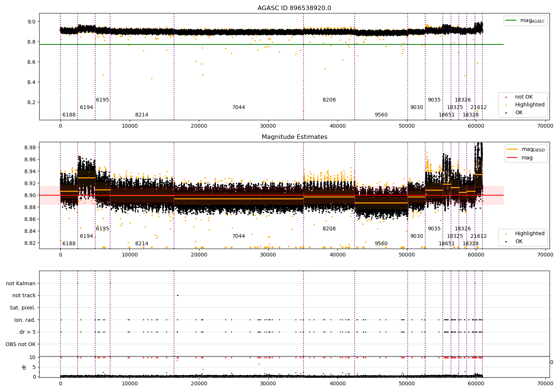560x392 pixels.
Task: Click the 10 tick on dr axis
Action: (x=32, y=357)
